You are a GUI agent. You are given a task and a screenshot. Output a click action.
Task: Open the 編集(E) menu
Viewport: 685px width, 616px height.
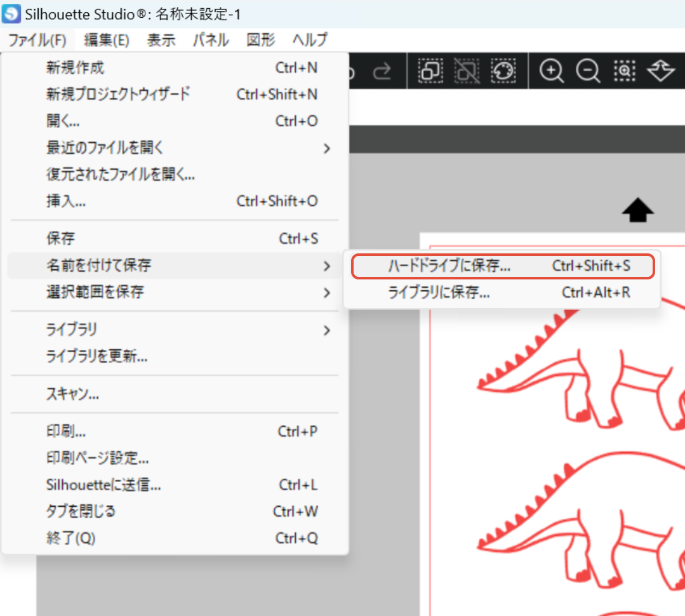tap(106, 40)
